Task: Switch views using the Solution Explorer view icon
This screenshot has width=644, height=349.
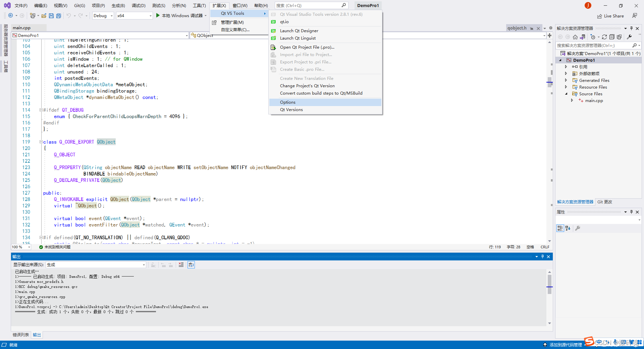Action: coord(583,37)
